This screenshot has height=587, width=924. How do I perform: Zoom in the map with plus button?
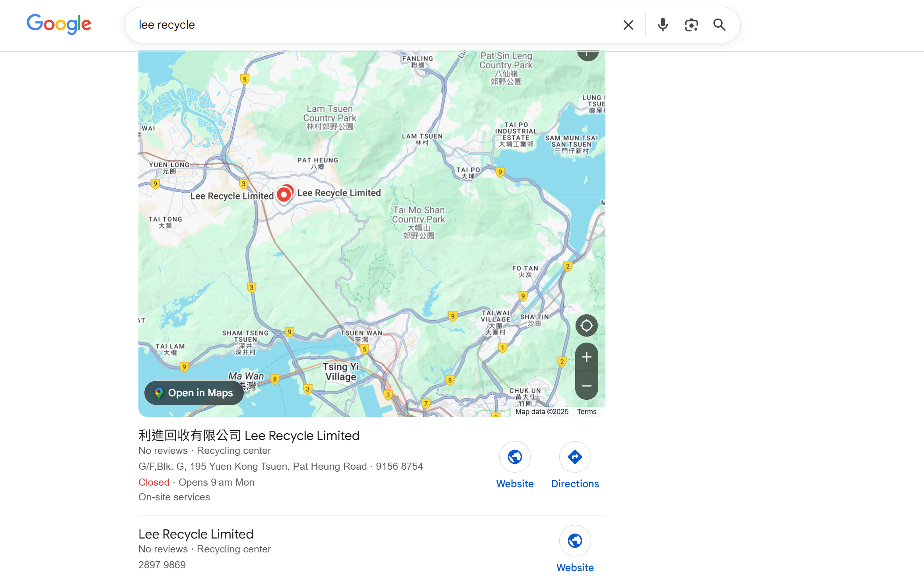click(x=586, y=357)
